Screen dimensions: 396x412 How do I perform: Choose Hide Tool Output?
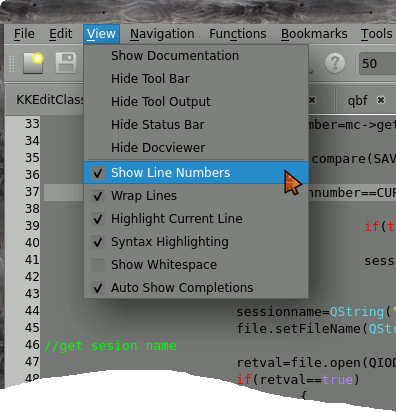point(196,102)
